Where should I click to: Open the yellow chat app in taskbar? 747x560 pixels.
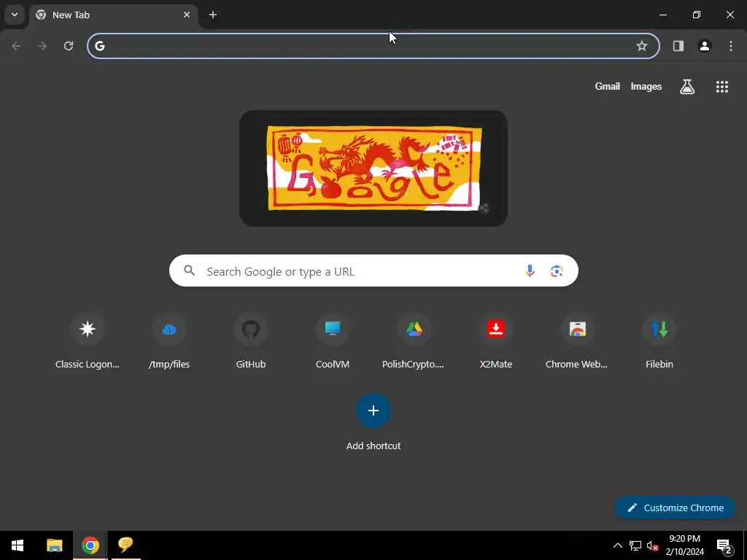tap(125, 545)
